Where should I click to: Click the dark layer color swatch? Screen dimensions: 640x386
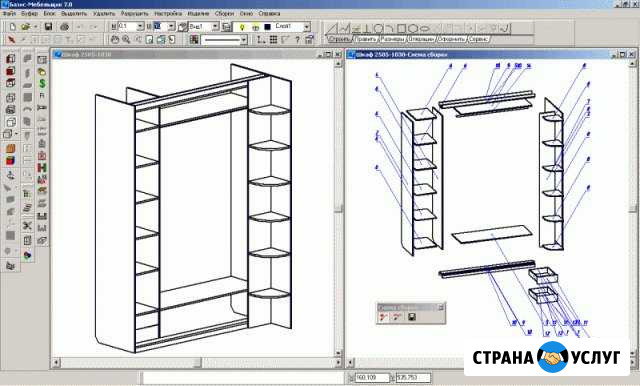click(268, 27)
